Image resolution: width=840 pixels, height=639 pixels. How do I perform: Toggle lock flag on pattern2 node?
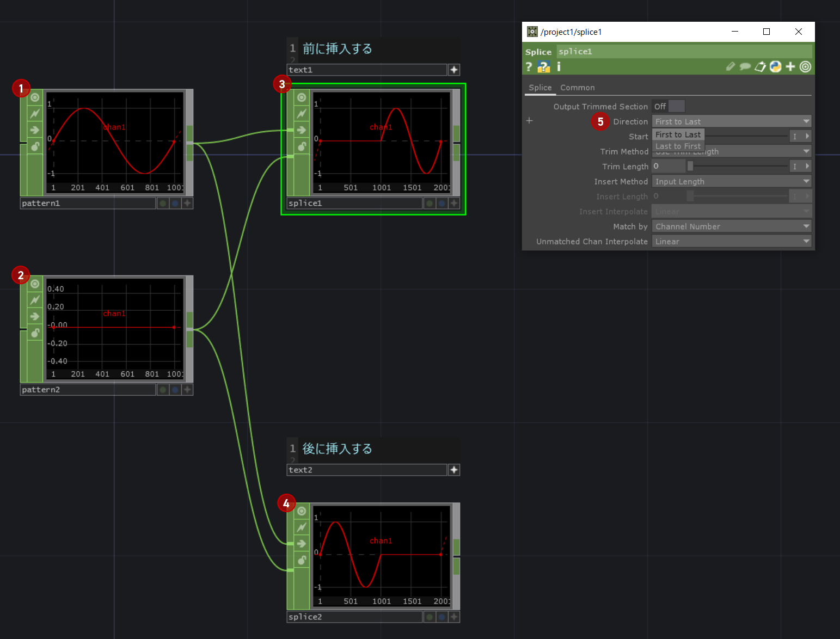(x=35, y=333)
